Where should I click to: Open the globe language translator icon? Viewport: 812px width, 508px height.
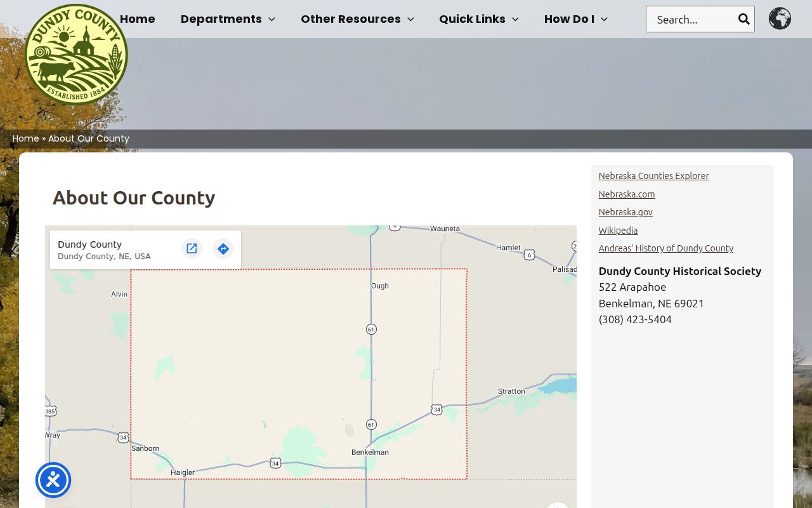coord(780,18)
